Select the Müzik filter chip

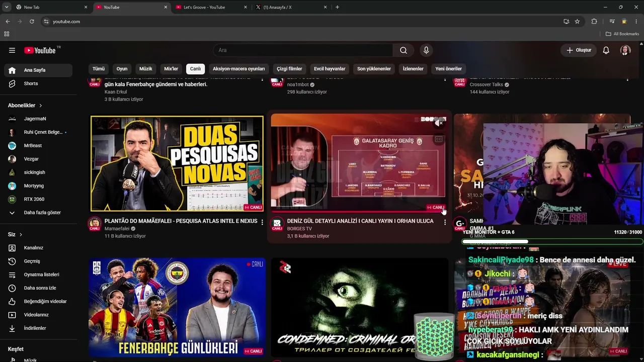(146, 69)
